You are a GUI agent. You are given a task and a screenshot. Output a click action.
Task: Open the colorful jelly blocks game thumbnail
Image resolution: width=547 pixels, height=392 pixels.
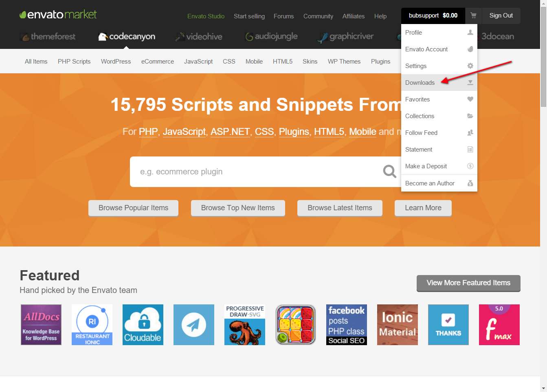point(296,325)
